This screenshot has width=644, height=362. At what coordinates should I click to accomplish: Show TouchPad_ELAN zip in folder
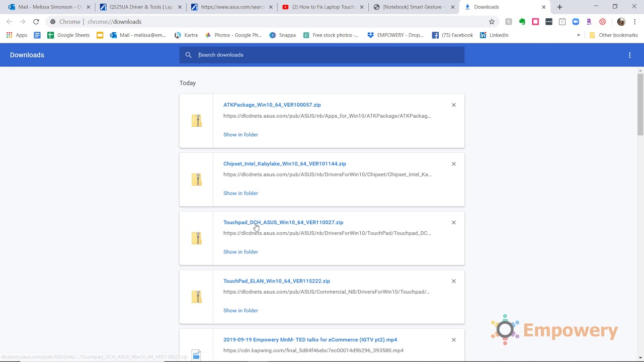tap(240, 311)
